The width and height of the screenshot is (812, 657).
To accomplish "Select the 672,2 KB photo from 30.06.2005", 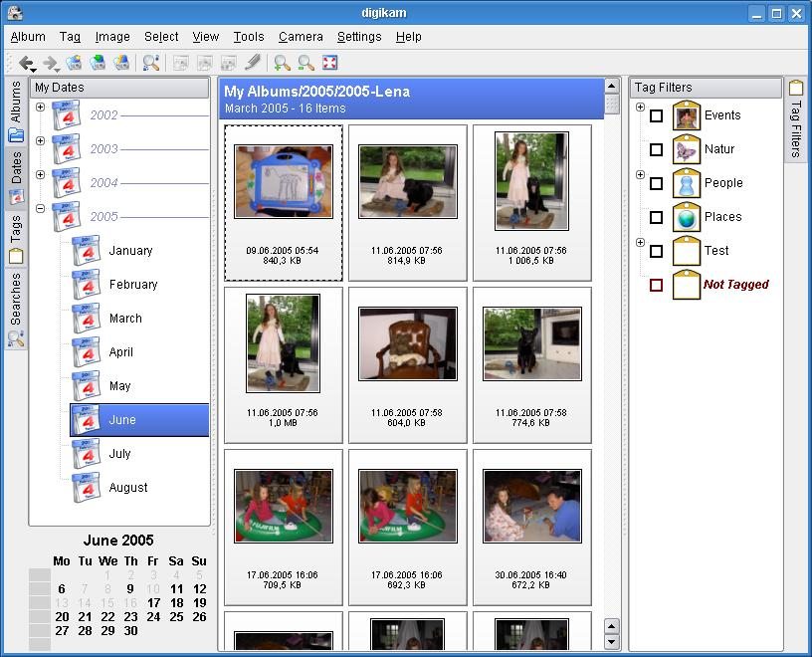I will click(x=531, y=528).
